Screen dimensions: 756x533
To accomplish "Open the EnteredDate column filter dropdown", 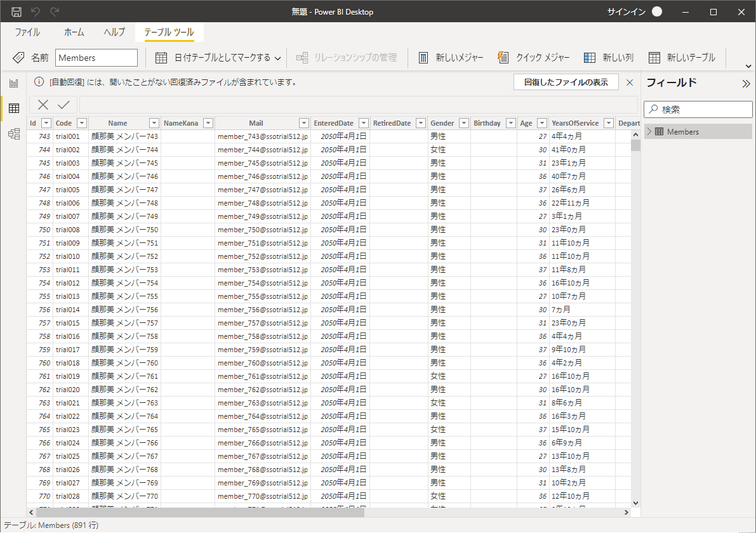I will [x=364, y=123].
